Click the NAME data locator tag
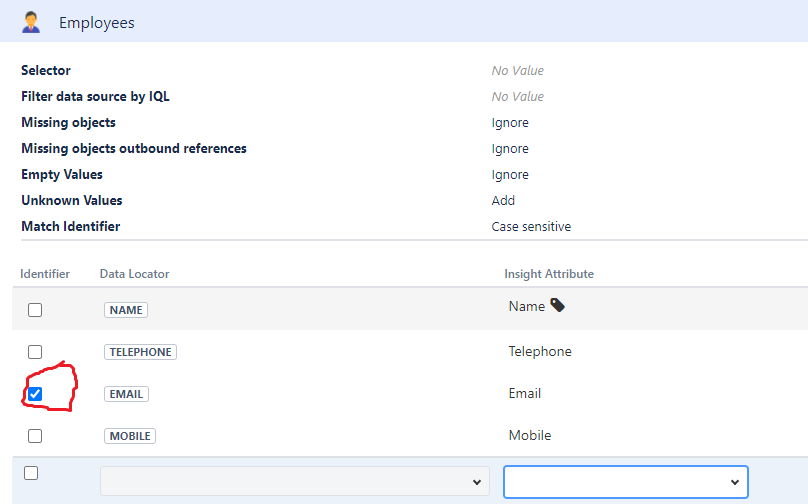 click(126, 310)
